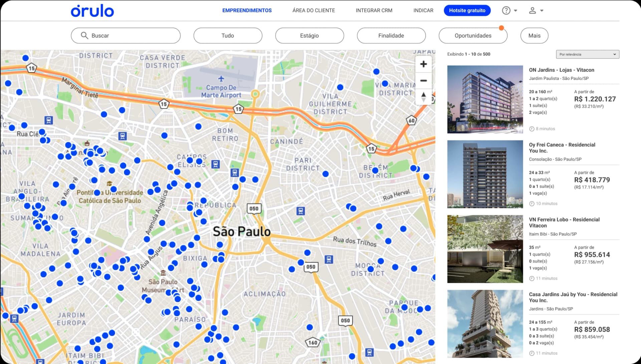Reset map bearing with compass arrow
Image resolution: width=641 pixels, height=364 pixels.
pyautogui.click(x=423, y=97)
